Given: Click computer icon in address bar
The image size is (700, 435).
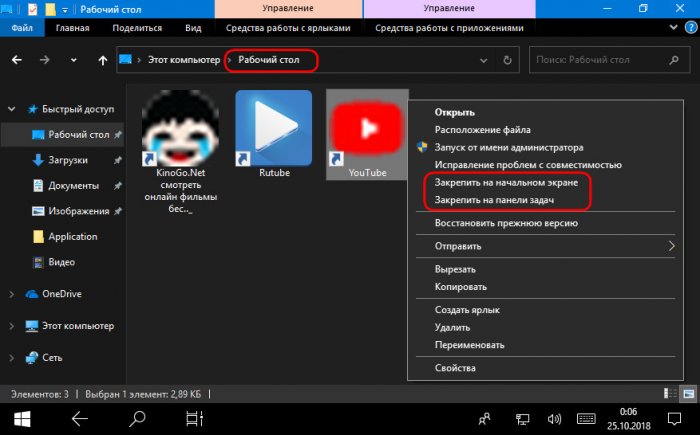Looking at the screenshot, I should point(125,59).
